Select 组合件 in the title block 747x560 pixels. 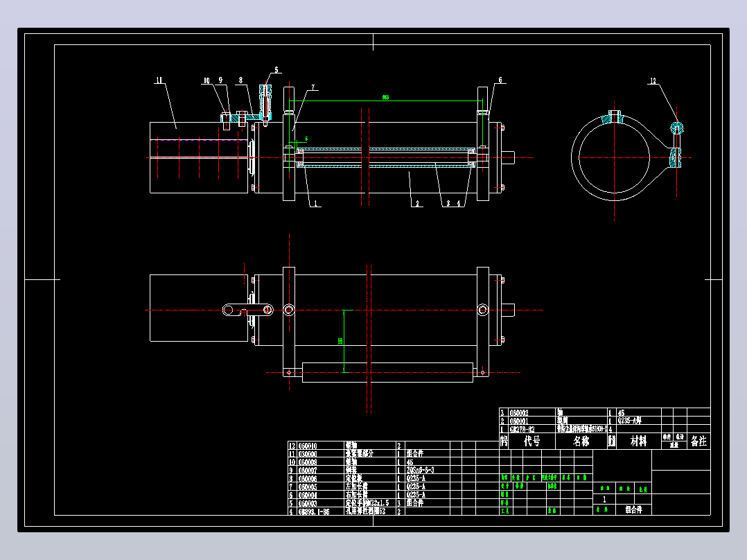(634, 509)
